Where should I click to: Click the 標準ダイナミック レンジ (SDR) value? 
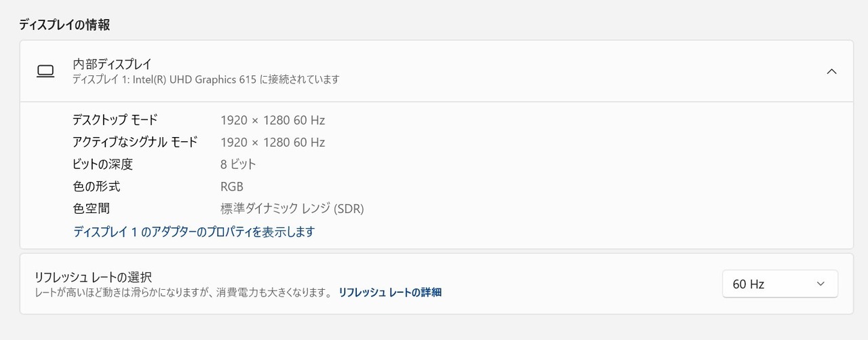(292, 208)
